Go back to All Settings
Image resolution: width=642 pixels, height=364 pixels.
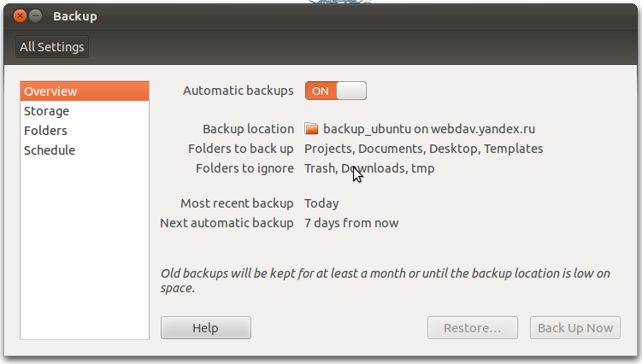tap(52, 47)
